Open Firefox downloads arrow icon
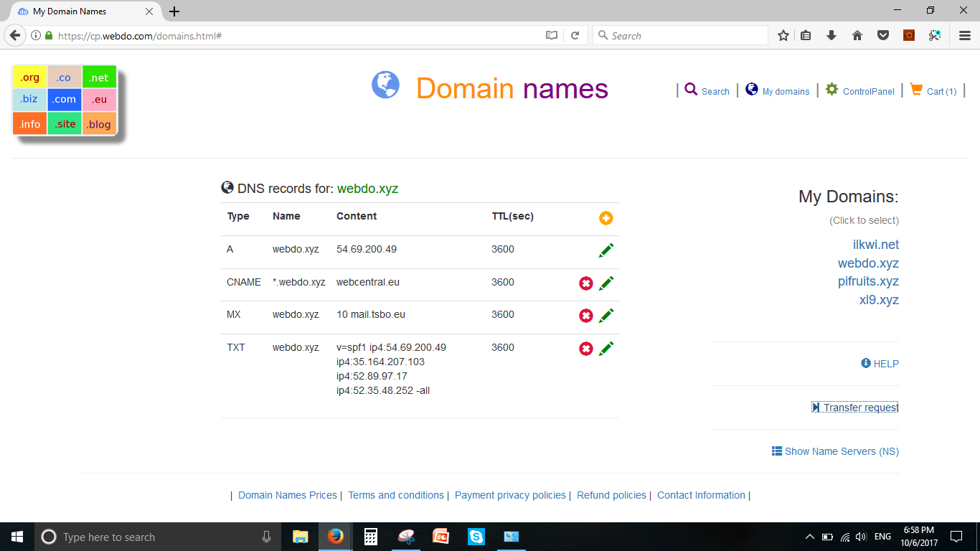 (x=831, y=35)
